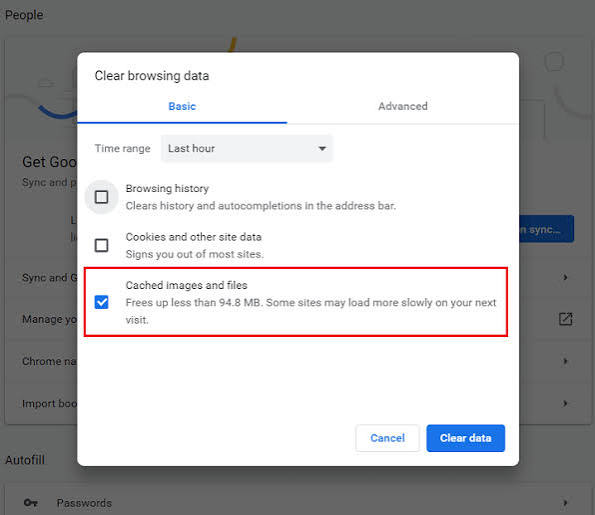
Task: Click the Turn on sync button behind dialog
Action: click(x=546, y=229)
